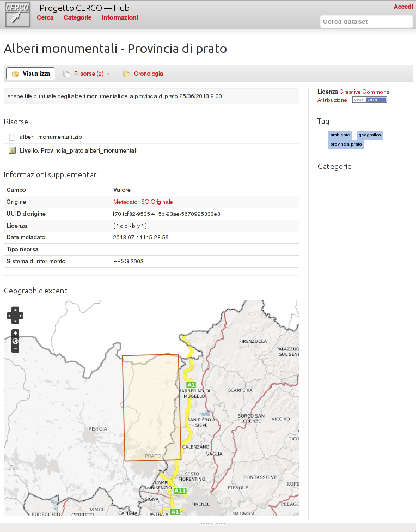
Task: Pan the map upward with arrow
Action: coord(15,310)
